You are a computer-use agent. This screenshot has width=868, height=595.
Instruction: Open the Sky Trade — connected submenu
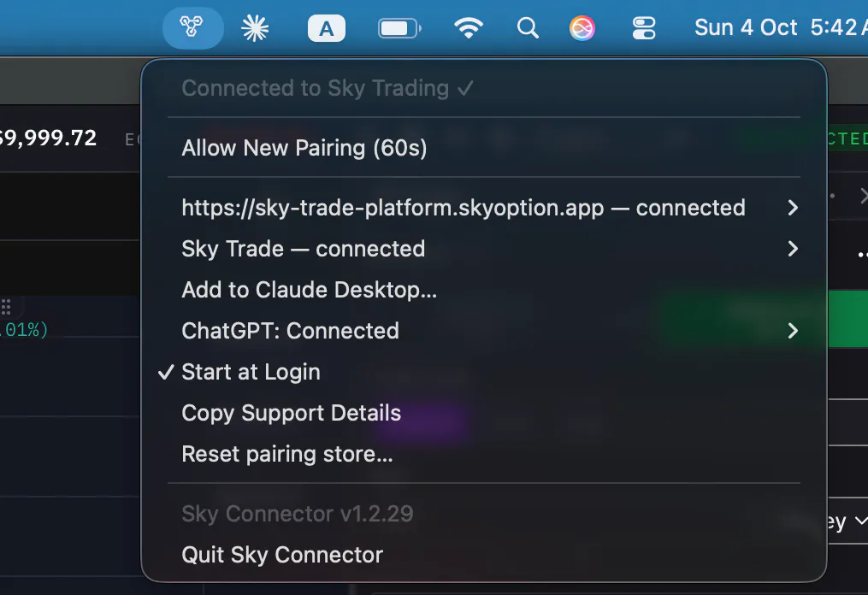tap(484, 249)
